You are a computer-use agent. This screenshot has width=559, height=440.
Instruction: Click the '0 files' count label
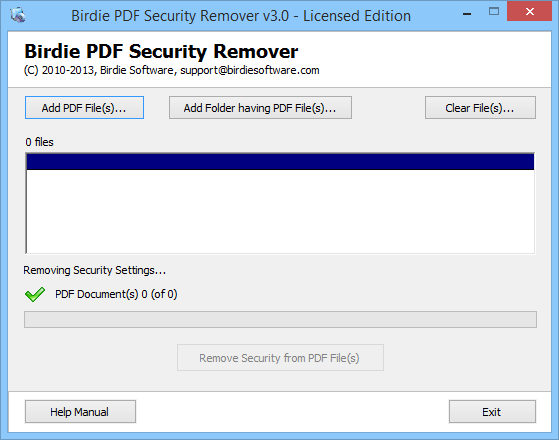point(39,142)
